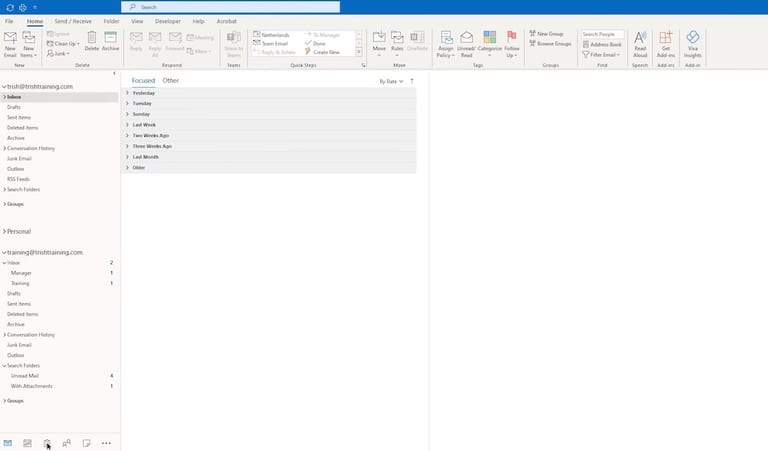This screenshot has height=451, width=768.
Task: Run the Team Email quick step
Action: (270, 44)
